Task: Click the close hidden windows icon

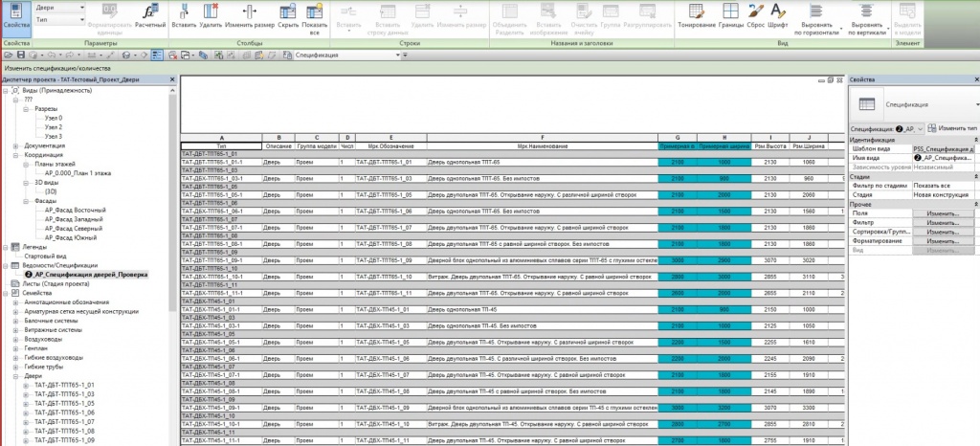Action: pyautogui.click(x=172, y=56)
